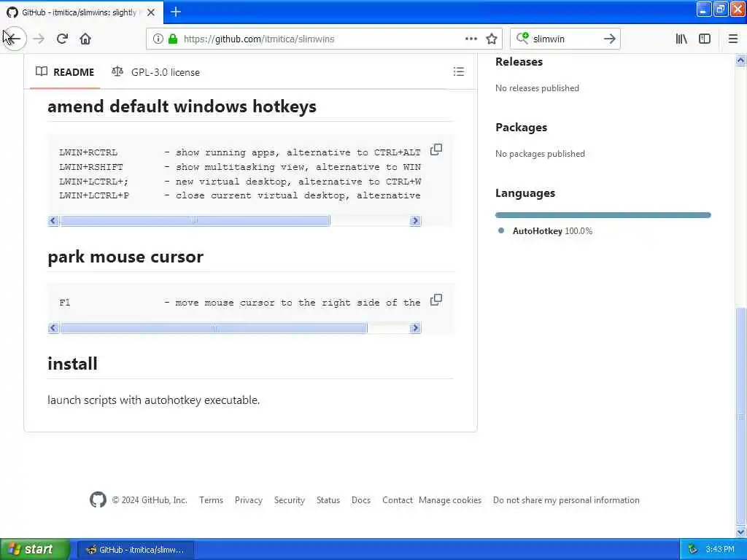Click the LWIN+RCTRL hotkey line
Viewport: 747px width, 560px height.
point(239,152)
